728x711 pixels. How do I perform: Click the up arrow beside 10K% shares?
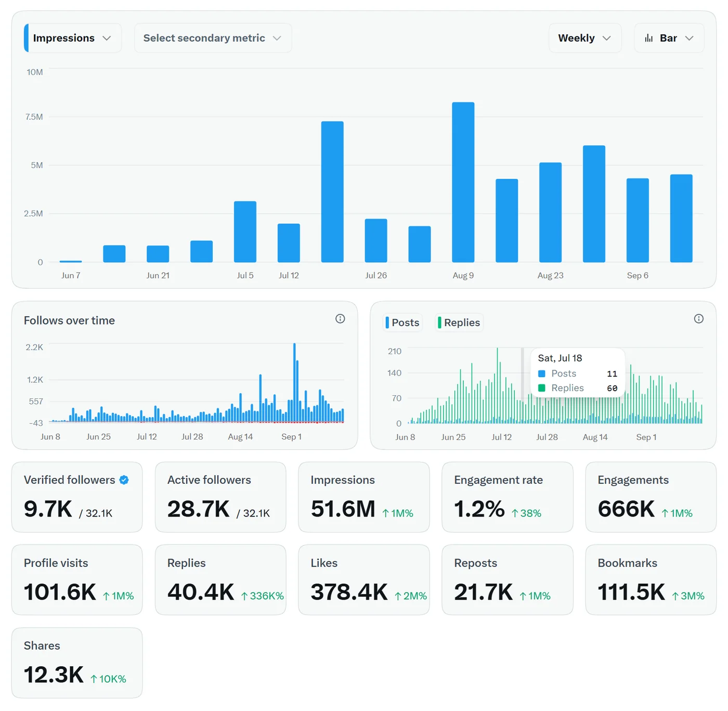(94, 679)
